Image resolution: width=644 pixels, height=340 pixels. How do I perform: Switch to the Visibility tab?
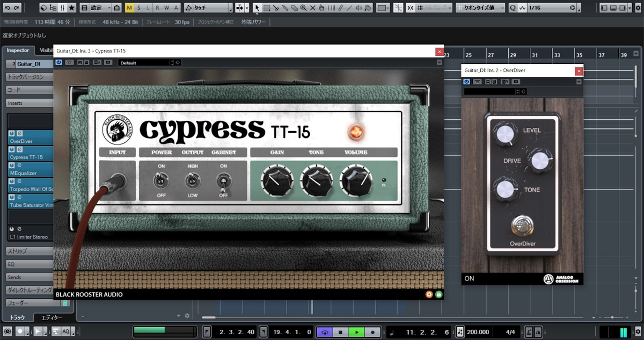[x=46, y=50]
